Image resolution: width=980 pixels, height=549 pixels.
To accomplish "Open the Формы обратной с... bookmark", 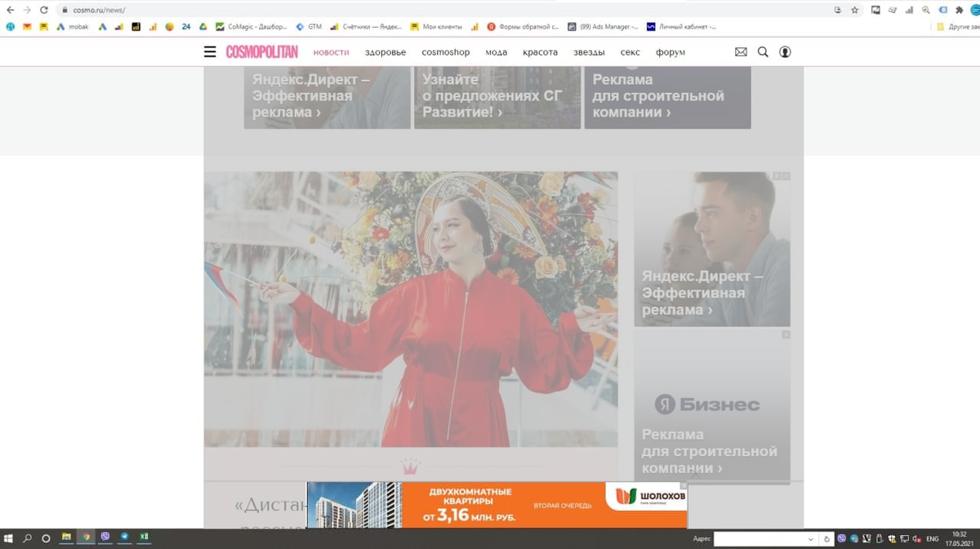I will coord(523,27).
